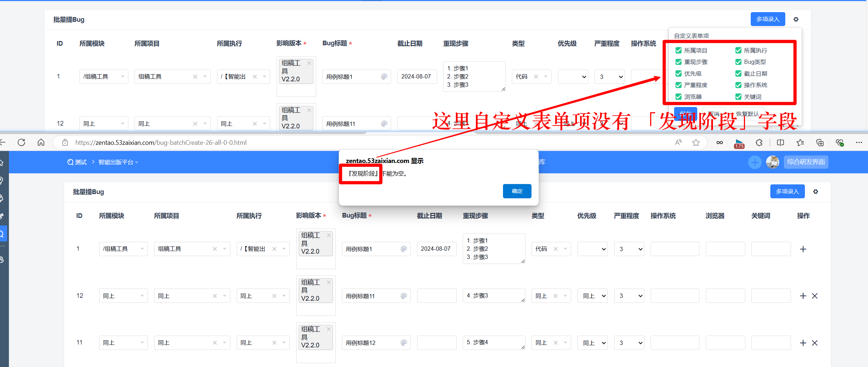Open the gear settings icon in the browser window form
Viewport: 868px width, 367px height.
tap(816, 192)
